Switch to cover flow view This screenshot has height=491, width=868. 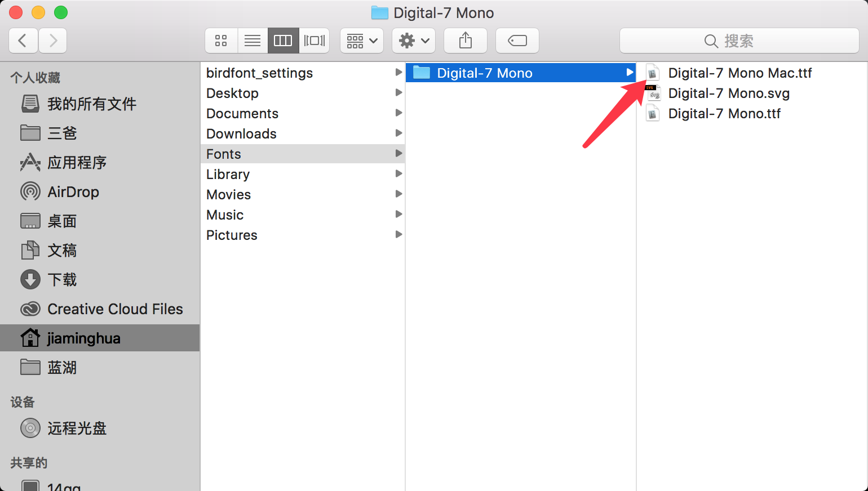(314, 41)
